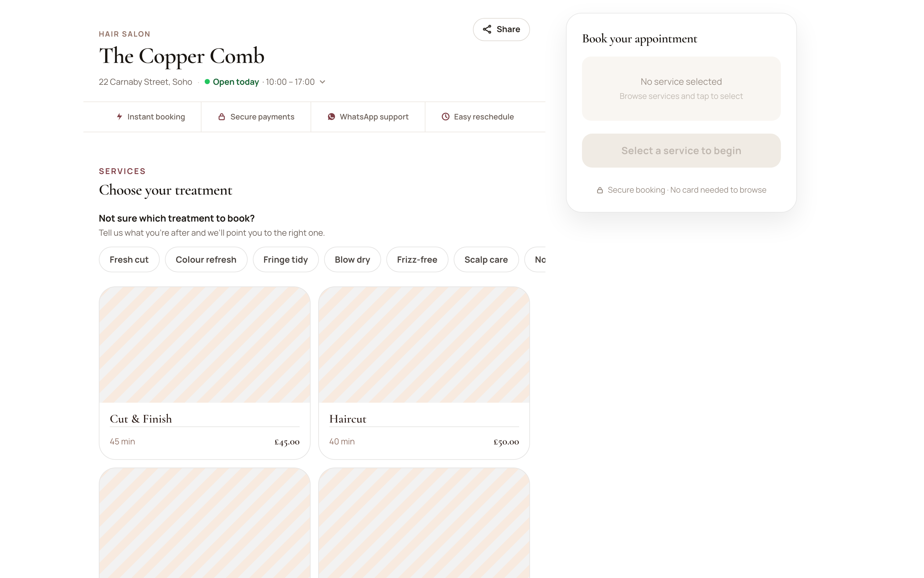Expand the opening hours chevron

(x=323, y=82)
